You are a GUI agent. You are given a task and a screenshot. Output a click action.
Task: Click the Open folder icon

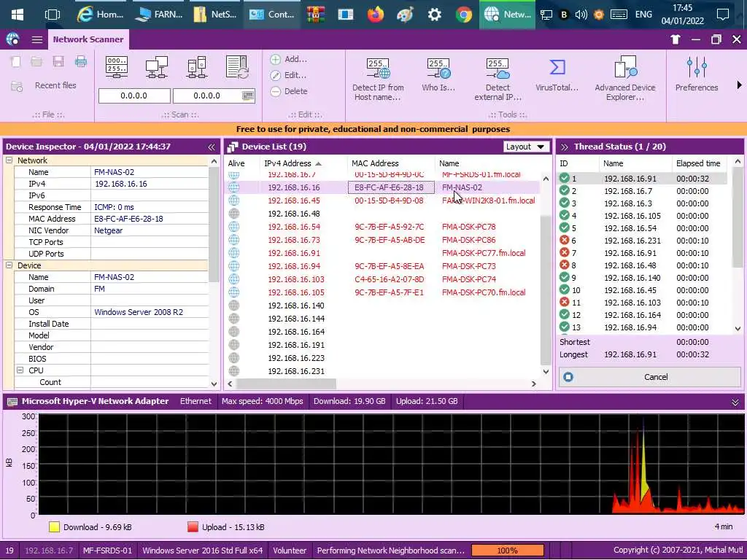pyautogui.click(x=36, y=61)
